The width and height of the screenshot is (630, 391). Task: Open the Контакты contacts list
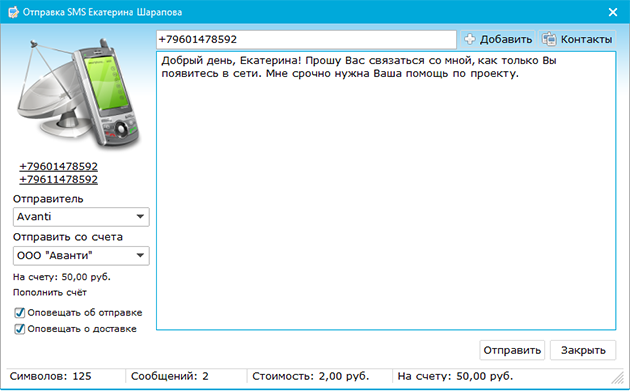[577, 39]
